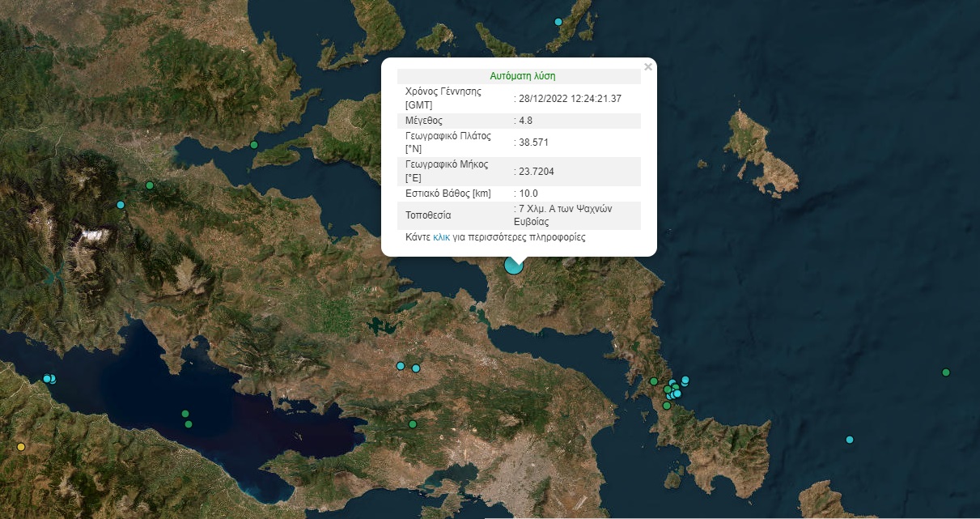Click the lower of two green markers in the western gulf
This screenshot has width=980, height=519.
click(189, 423)
